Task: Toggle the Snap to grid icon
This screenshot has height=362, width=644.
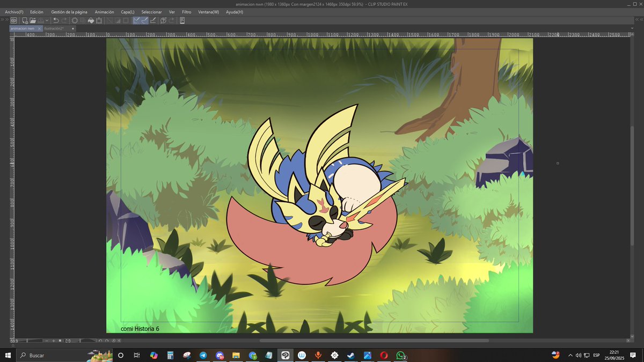Action: [153, 20]
